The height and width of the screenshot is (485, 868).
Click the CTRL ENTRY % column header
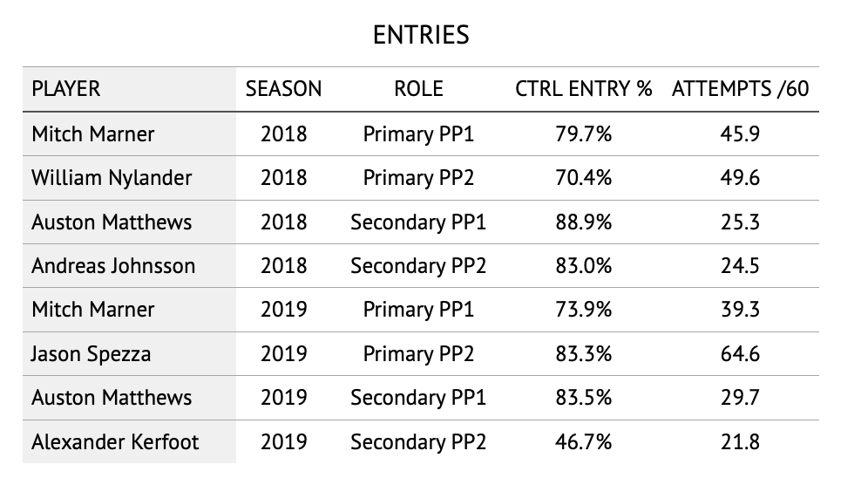click(584, 89)
